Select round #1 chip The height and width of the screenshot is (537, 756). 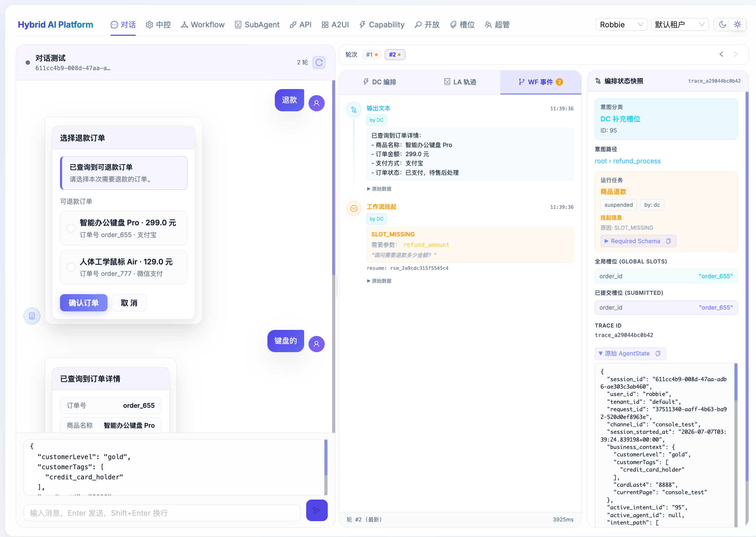pyautogui.click(x=372, y=55)
